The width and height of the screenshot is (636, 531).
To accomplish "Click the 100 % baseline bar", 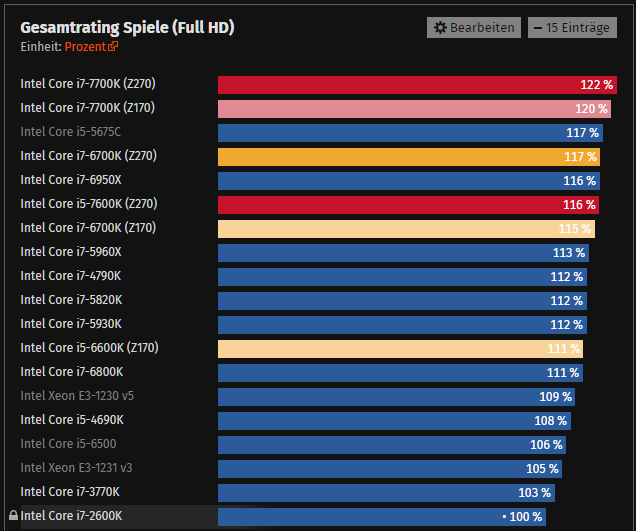I will click(x=381, y=516).
